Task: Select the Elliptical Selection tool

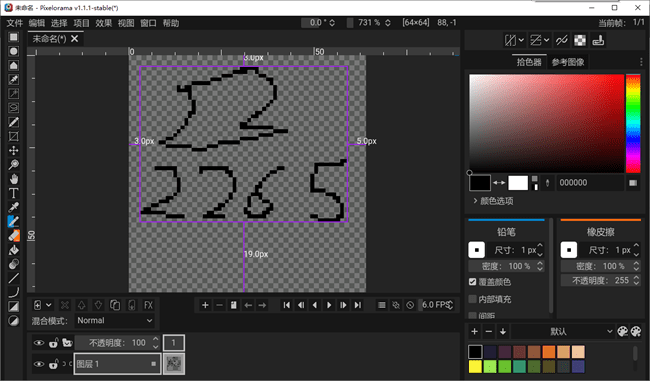Action: click(13, 51)
